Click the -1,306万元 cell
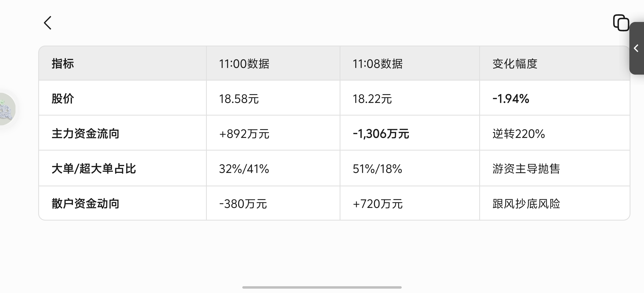The image size is (644, 293). pos(381,134)
